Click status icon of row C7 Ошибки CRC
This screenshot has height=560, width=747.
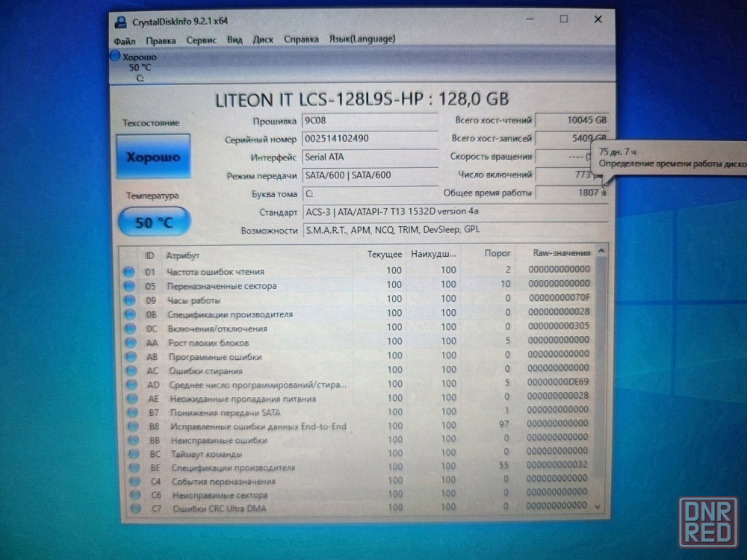[x=136, y=508]
